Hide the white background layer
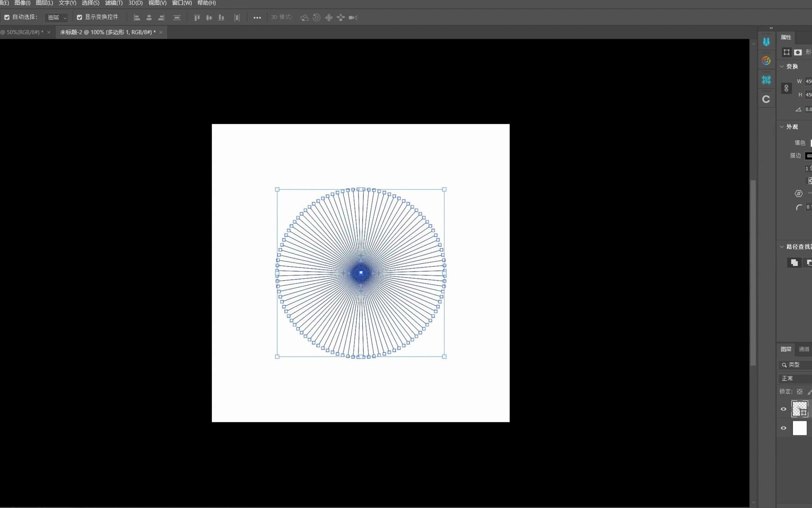This screenshot has height=508, width=812. click(783, 428)
